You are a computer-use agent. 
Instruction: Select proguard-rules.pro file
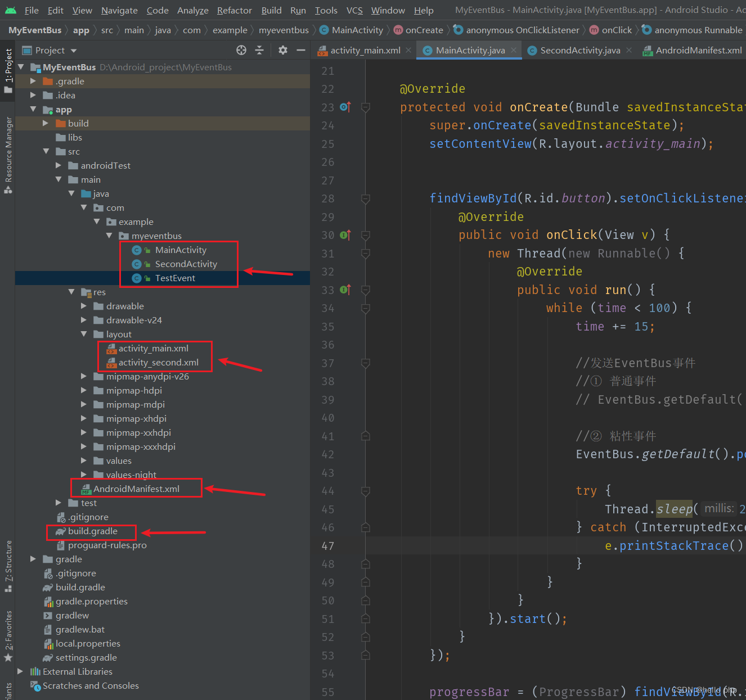[x=107, y=545]
